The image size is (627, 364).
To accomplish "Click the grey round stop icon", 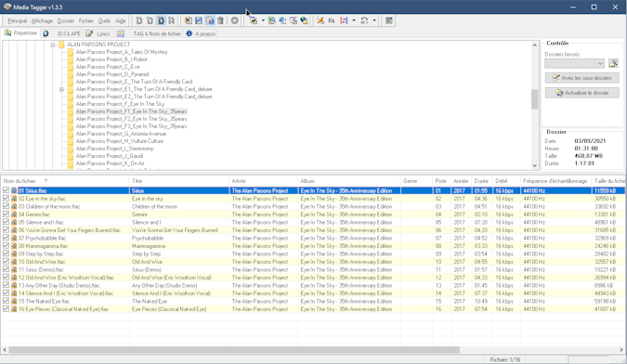I will 235,20.
